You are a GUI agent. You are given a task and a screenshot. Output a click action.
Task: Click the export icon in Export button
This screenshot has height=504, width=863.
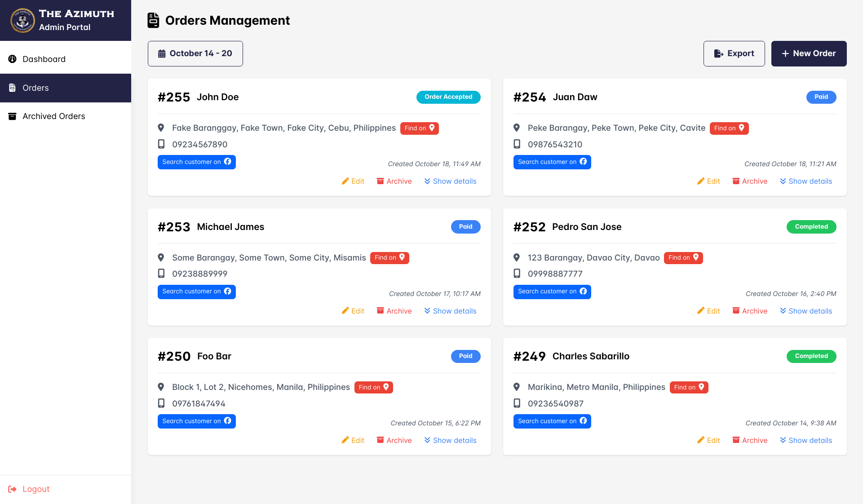click(719, 53)
